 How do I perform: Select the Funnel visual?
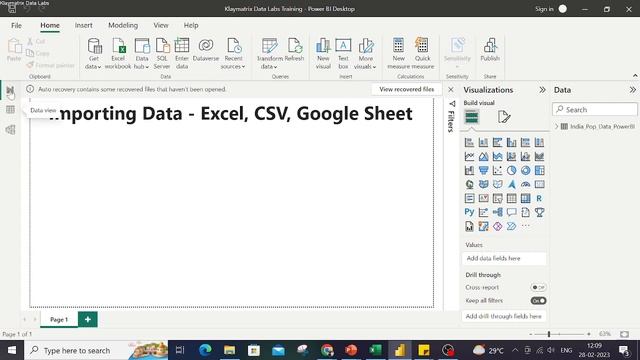[483, 170]
